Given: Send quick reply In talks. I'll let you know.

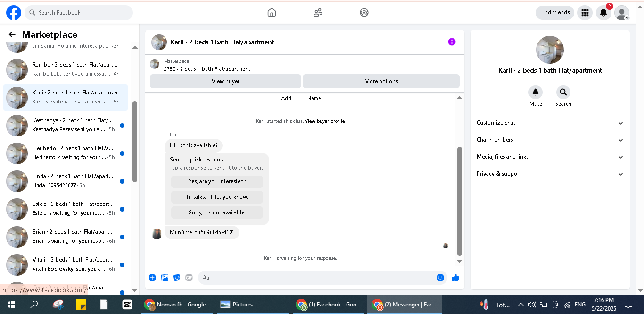Looking at the screenshot, I should (x=217, y=197).
